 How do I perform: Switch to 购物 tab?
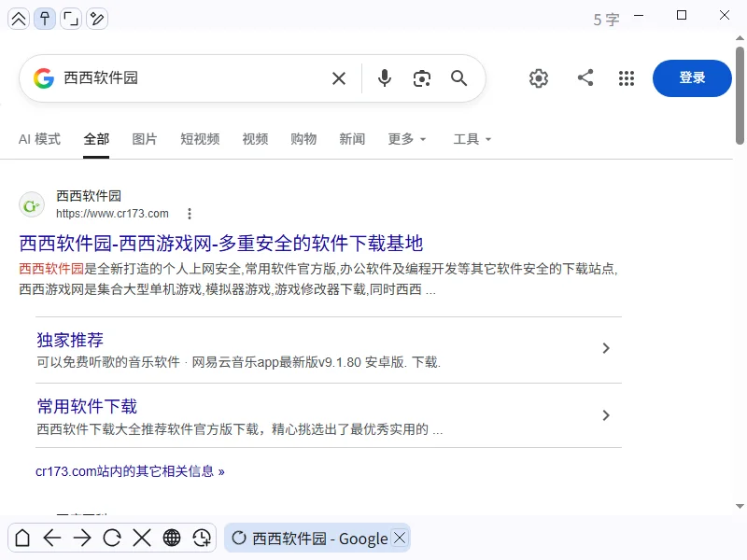(x=303, y=139)
